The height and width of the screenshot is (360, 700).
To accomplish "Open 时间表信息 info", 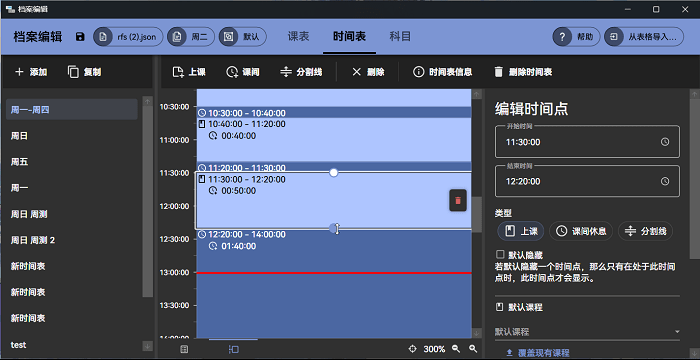I will pyautogui.click(x=442, y=72).
